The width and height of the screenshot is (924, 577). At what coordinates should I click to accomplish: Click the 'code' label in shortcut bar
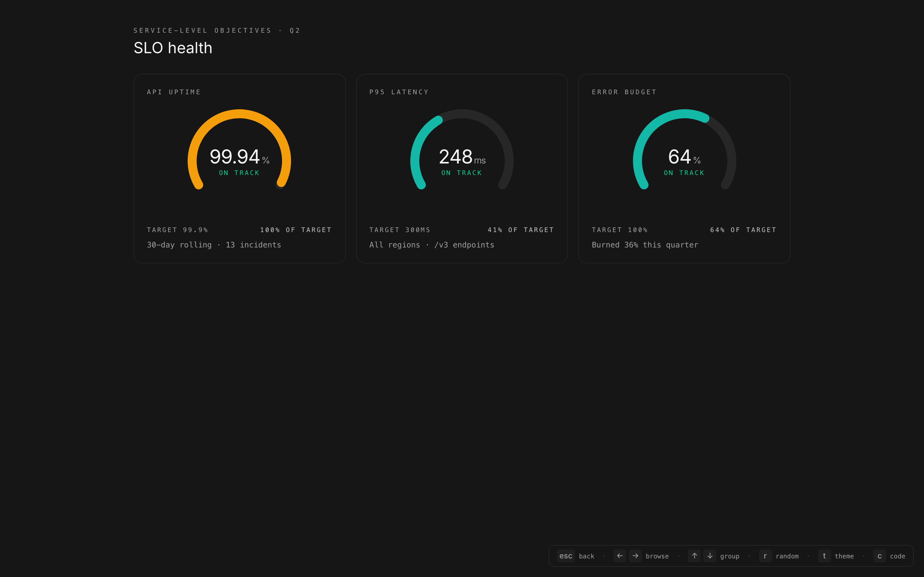(897, 556)
